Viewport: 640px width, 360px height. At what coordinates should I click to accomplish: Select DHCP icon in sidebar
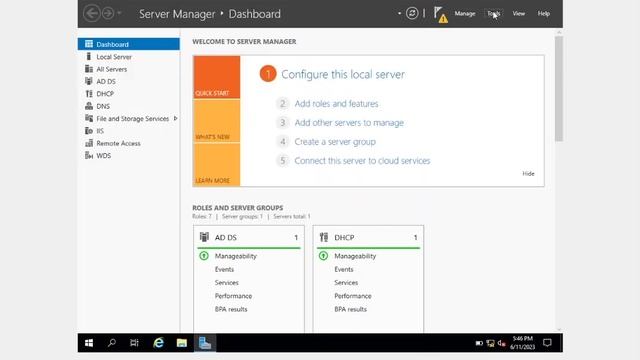[x=89, y=93]
